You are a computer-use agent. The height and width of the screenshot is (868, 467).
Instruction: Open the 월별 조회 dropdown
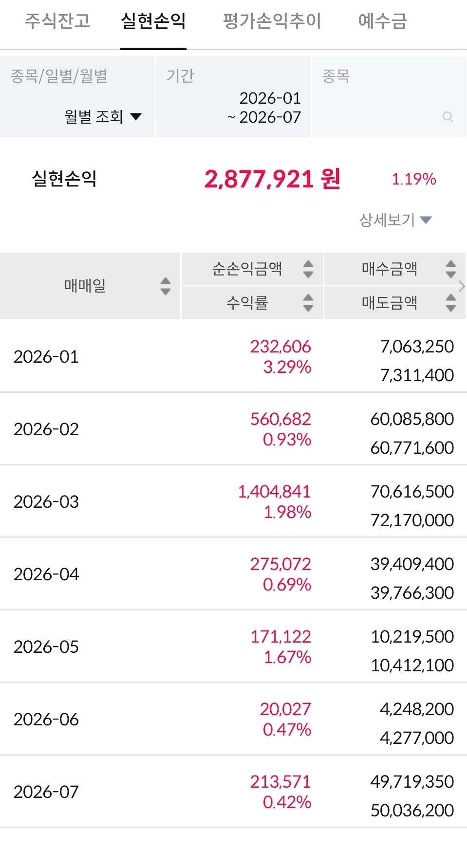point(103,116)
